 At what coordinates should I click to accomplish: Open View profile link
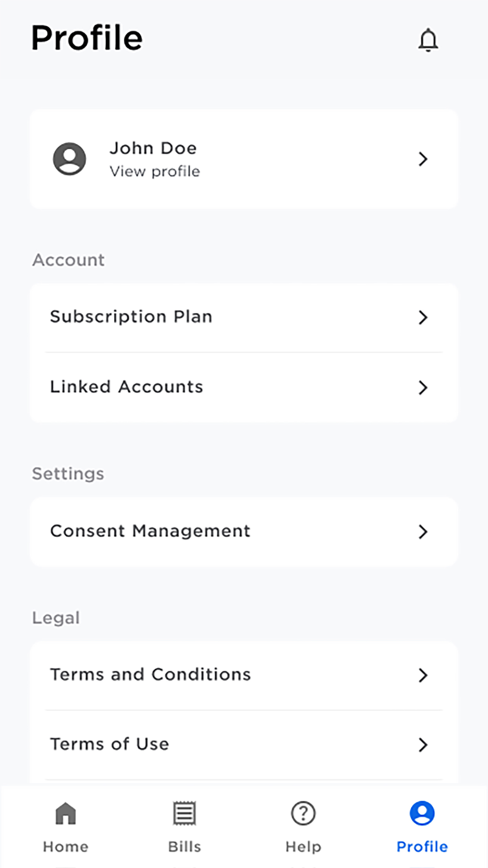[x=155, y=171]
